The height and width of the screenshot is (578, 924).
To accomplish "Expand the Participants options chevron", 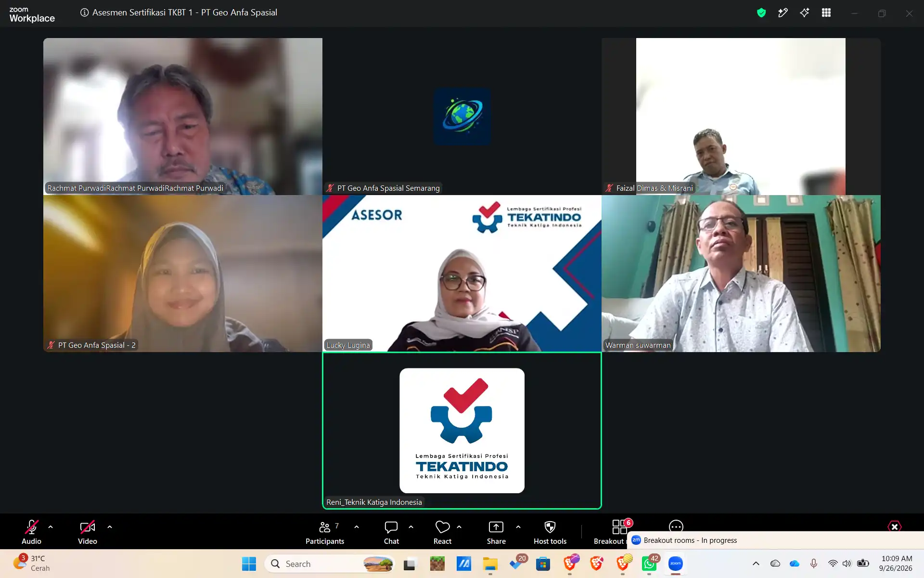I will click(x=357, y=527).
